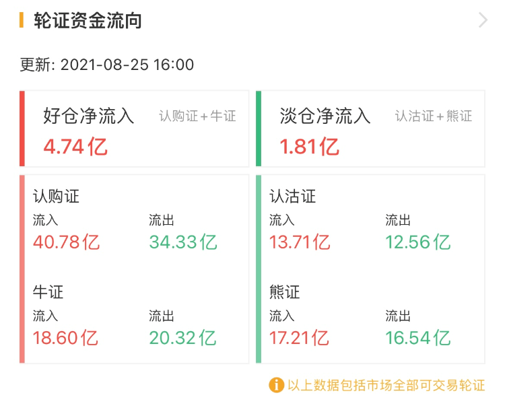Click 认沽证 inflow value 13.71亿
Image resolution: width=505 pixels, height=420 pixels.
300,242
